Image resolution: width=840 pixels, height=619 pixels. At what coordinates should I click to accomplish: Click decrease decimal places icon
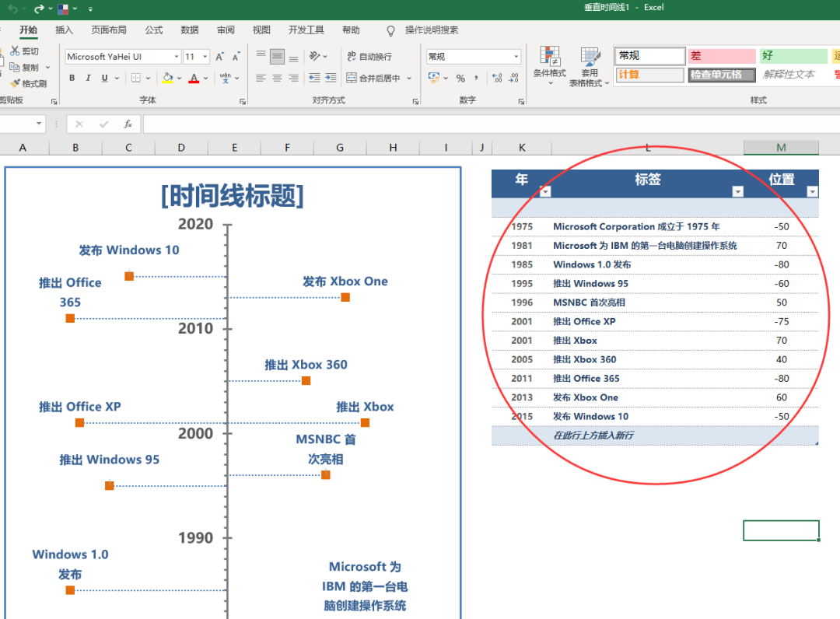pyautogui.click(x=513, y=79)
